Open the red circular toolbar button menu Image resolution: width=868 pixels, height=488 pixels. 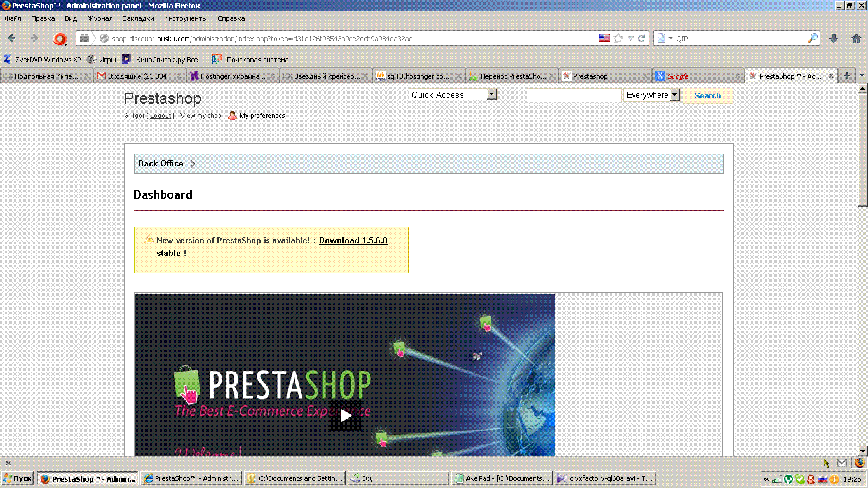(60, 39)
